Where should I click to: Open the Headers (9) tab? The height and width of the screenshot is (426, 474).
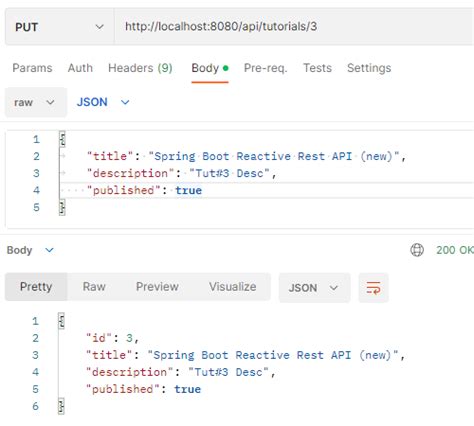(140, 68)
